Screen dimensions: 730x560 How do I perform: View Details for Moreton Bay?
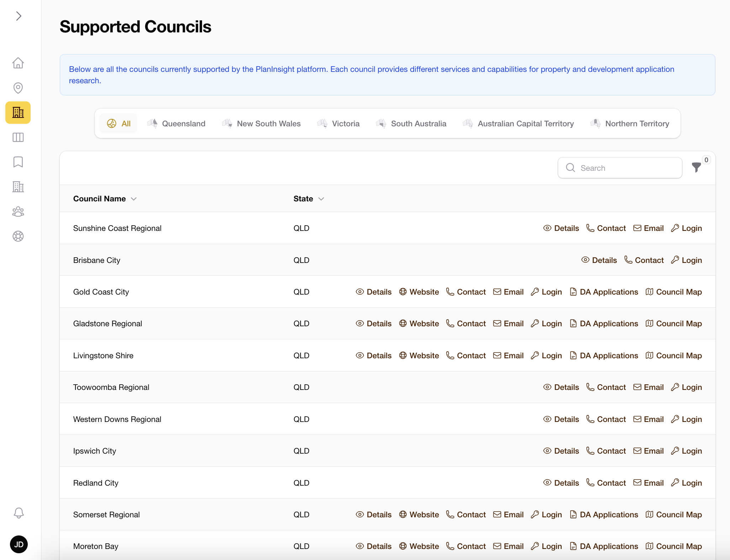coord(374,546)
